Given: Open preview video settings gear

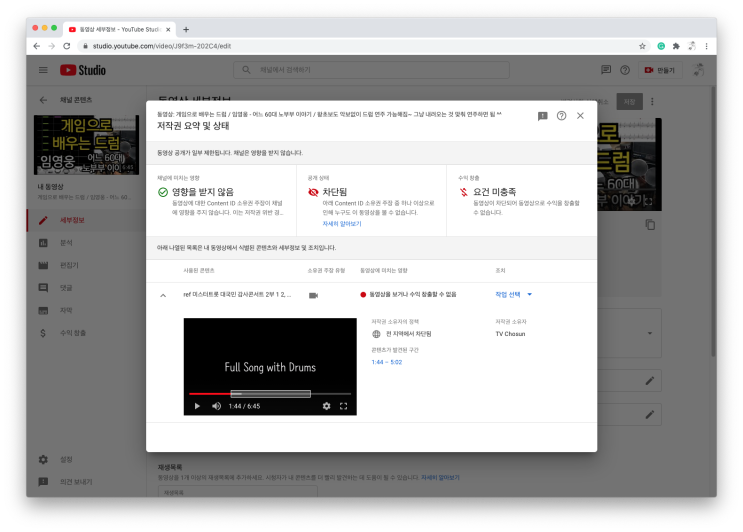Looking at the screenshot, I should tap(326, 406).
